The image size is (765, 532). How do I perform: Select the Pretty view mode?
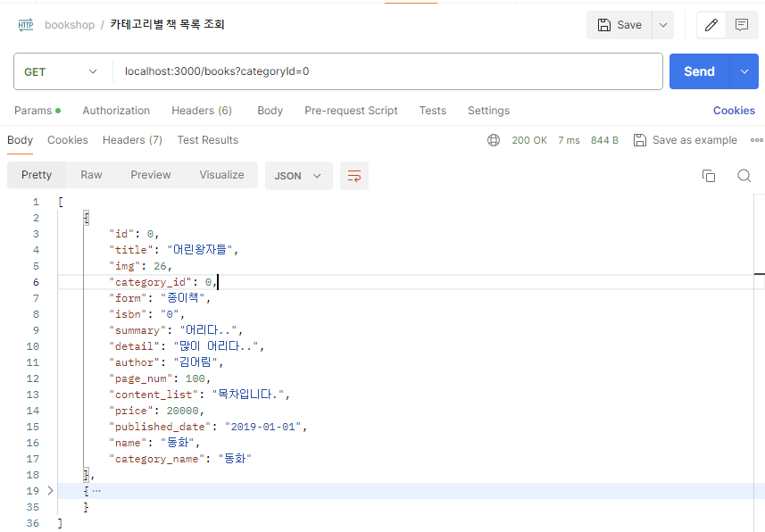tap(37, 175)
